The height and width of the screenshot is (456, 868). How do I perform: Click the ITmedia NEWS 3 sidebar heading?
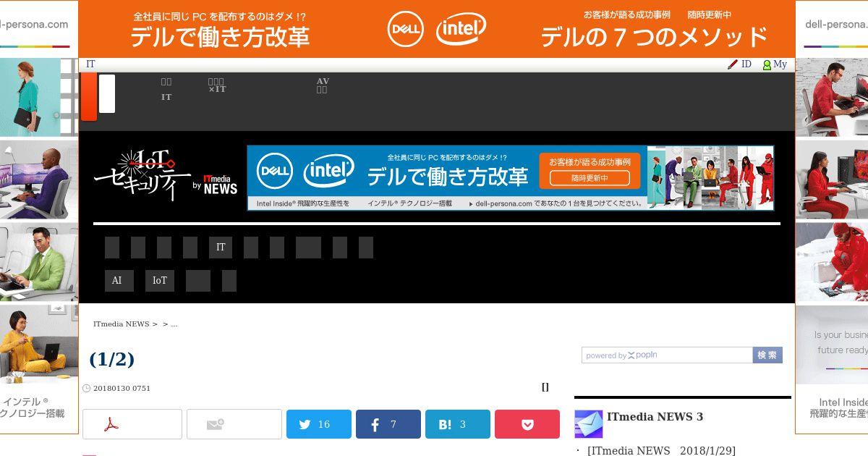[655, 417]
